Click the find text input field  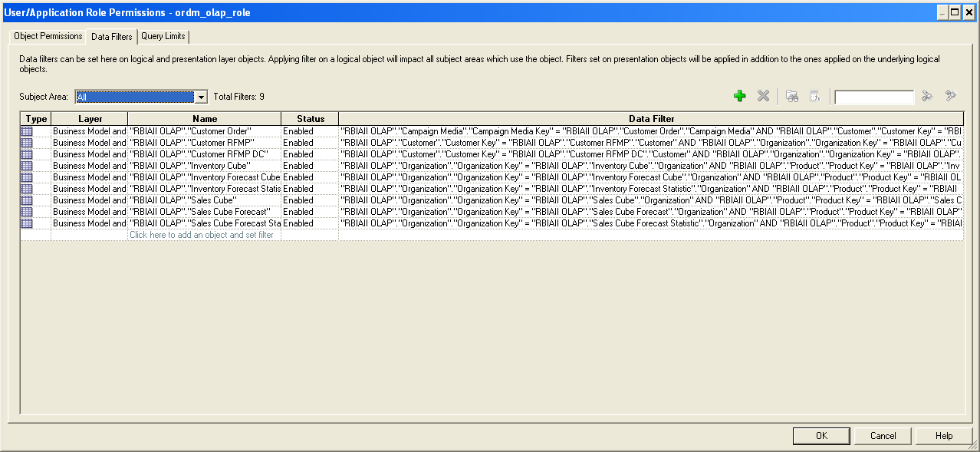point(873,97)
